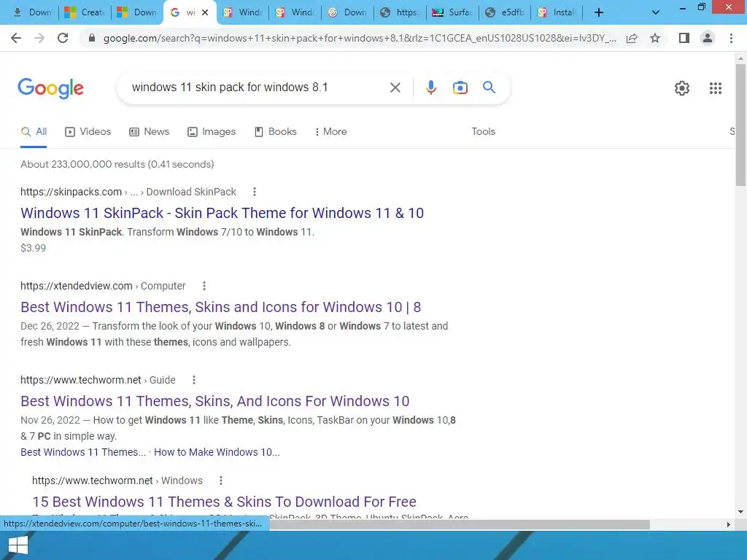Open the Windows Start button

coord(18,545)
